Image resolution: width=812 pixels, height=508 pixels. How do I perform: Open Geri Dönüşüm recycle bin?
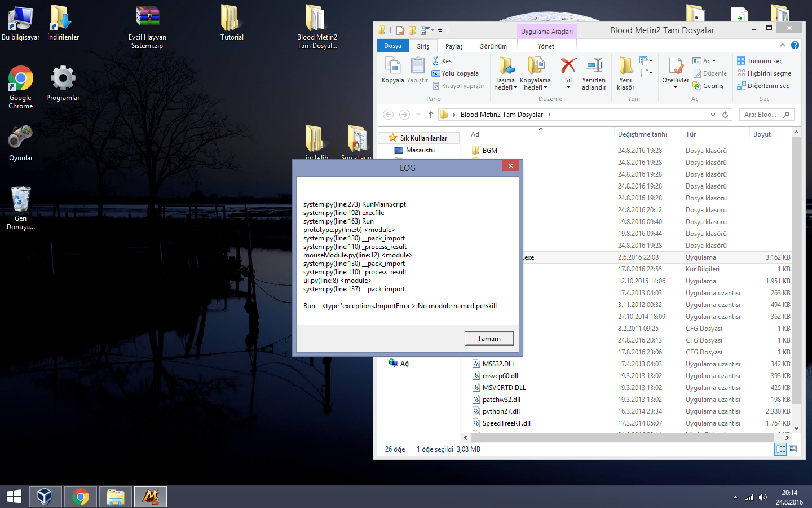pyautogui.click(x=20, y=208)
